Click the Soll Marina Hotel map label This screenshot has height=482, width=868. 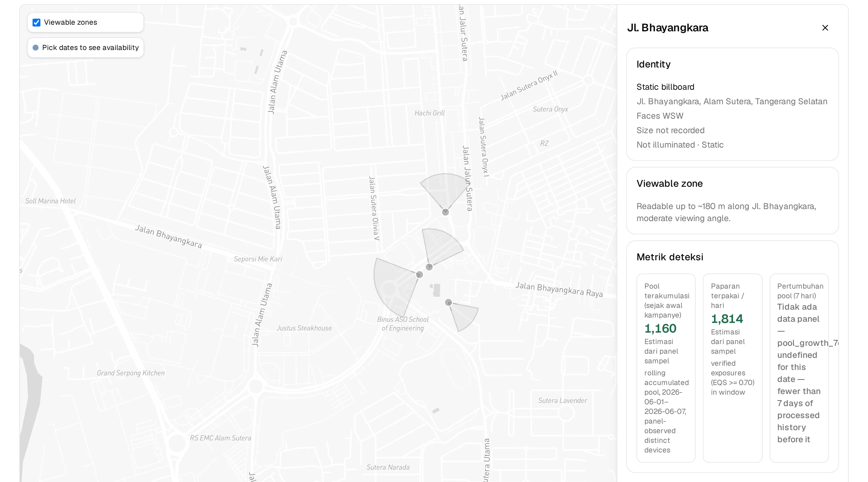[50, 201]
